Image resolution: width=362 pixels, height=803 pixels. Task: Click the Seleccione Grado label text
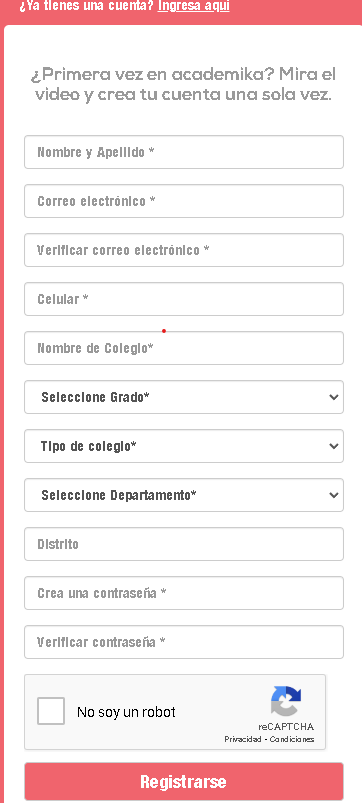tap(95, 397)
